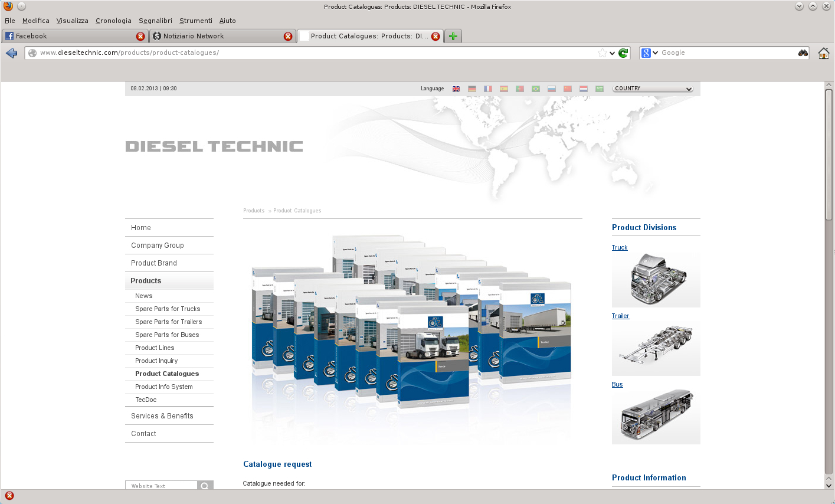Viewport: 835px width, 504px height.
Task: Close the Product Catalogues tab
Action: pos(435,36)
